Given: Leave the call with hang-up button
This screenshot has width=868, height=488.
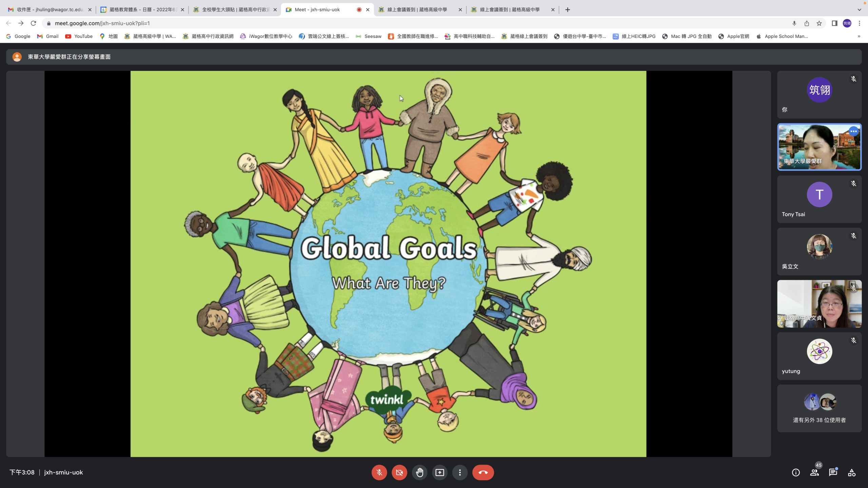Looking at the screenshot, I should 483,472.
